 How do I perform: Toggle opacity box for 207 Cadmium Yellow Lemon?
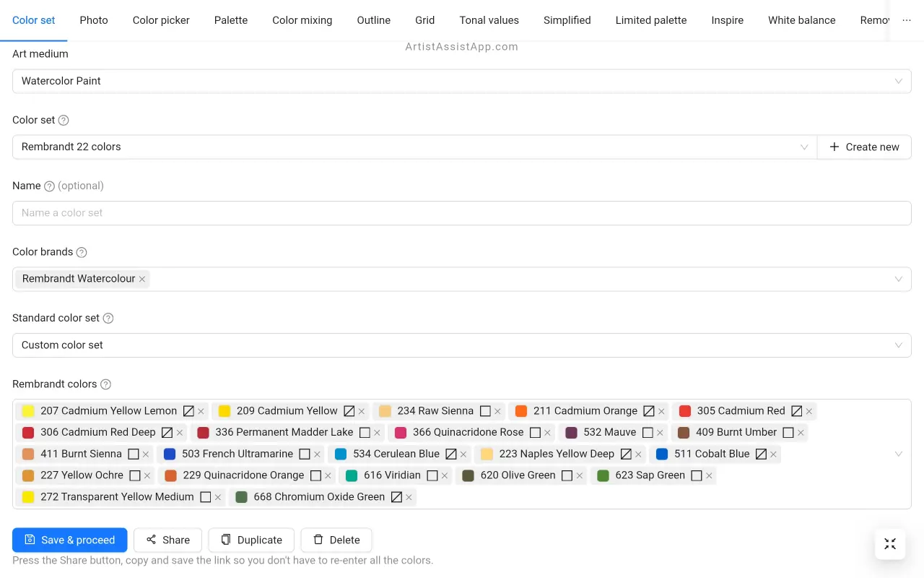(x=188, y=410)
